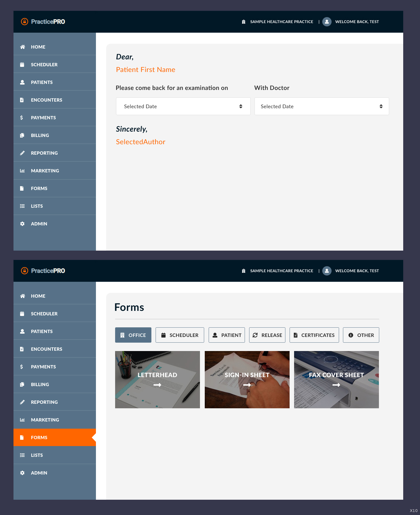Click the Encounters document icon in Forms screen sidebar
The image size is (420, 515).
tap(22, 349)
